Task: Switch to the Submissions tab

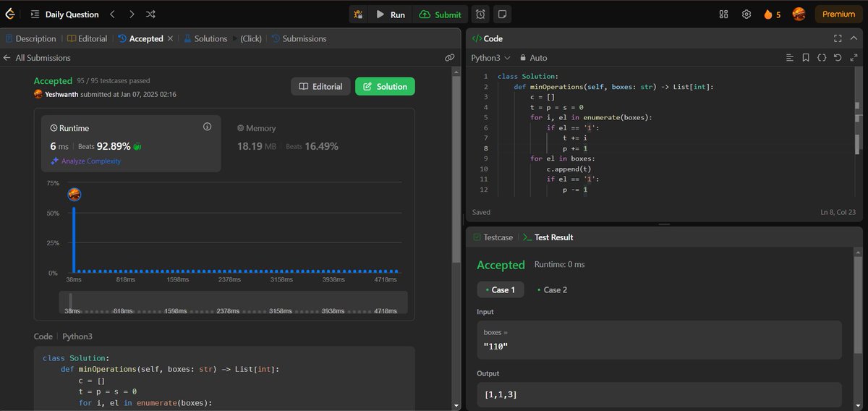Action: point(299,38)
